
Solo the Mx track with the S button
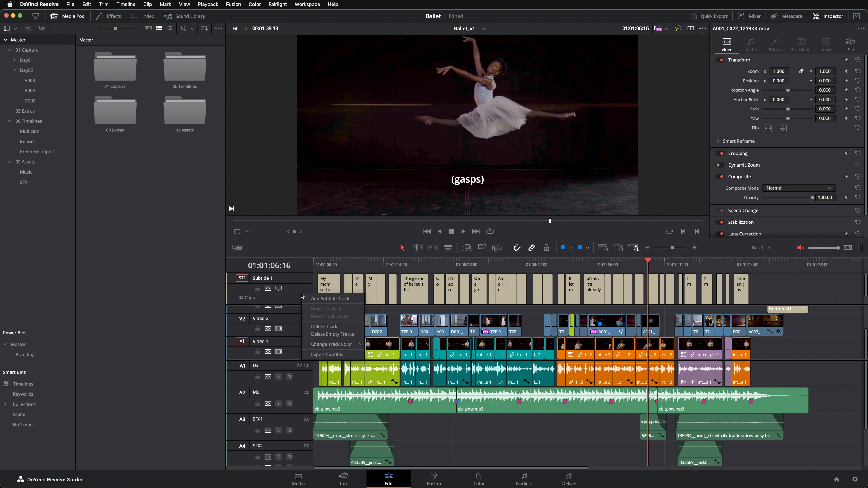click(x=278, y=403)
